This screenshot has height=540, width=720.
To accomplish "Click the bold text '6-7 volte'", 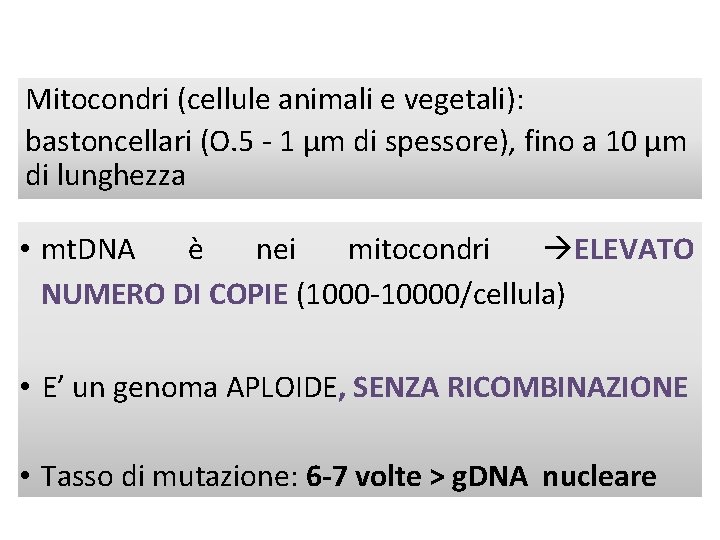I will tap(364, 476).
